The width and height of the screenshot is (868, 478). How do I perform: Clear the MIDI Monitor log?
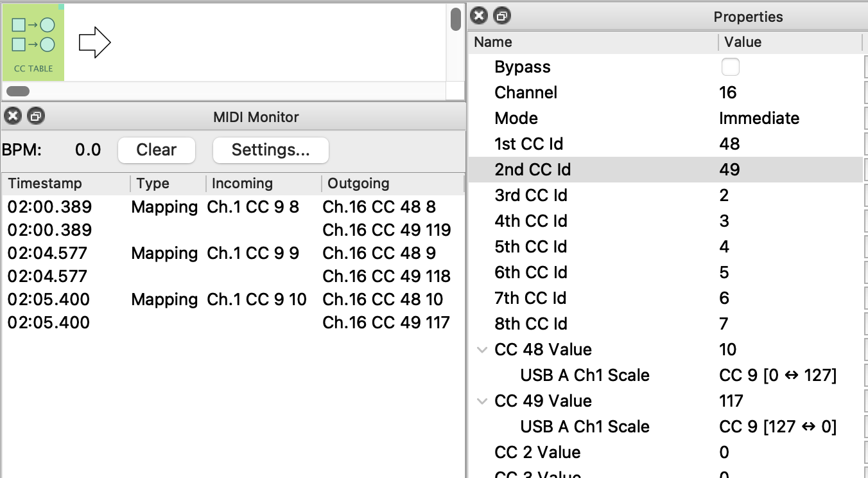156,150
